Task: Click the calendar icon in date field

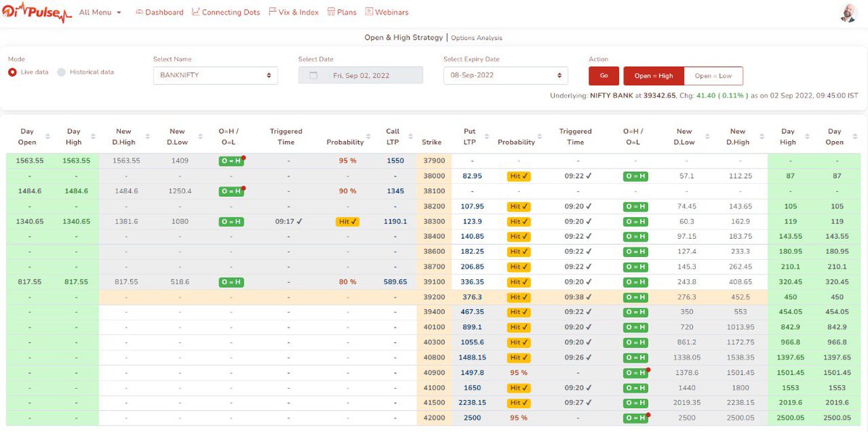Action: 313,75
